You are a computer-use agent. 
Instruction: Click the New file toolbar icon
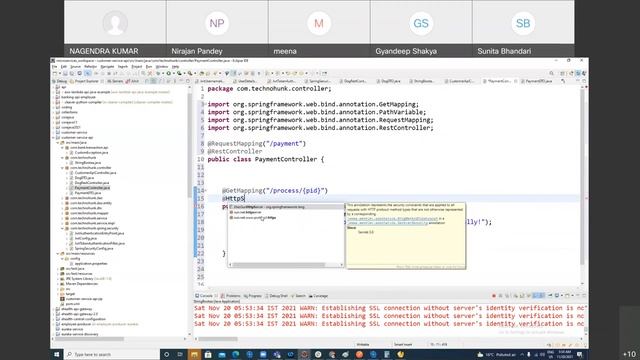point(55,73)
